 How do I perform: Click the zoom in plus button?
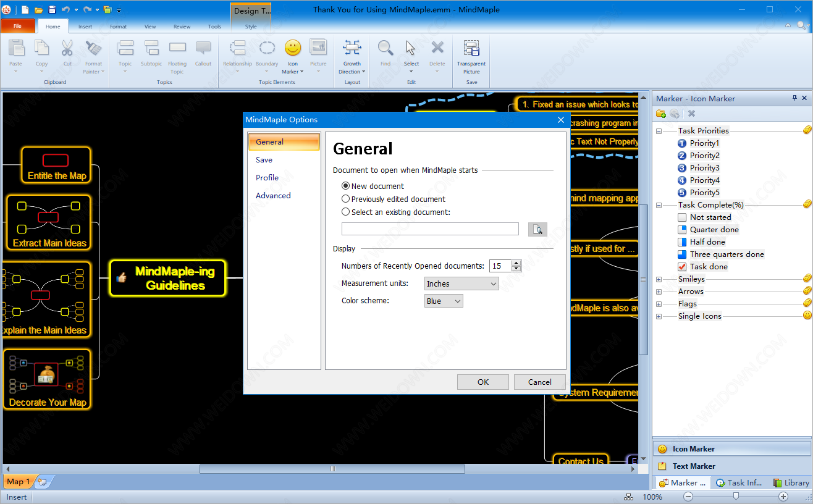coord(783,497)
